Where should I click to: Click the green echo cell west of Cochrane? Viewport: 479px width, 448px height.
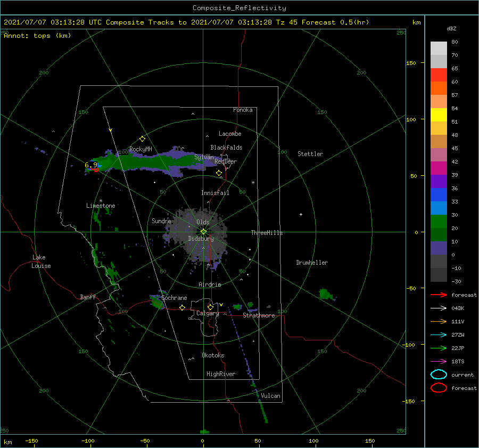[157, 301]
